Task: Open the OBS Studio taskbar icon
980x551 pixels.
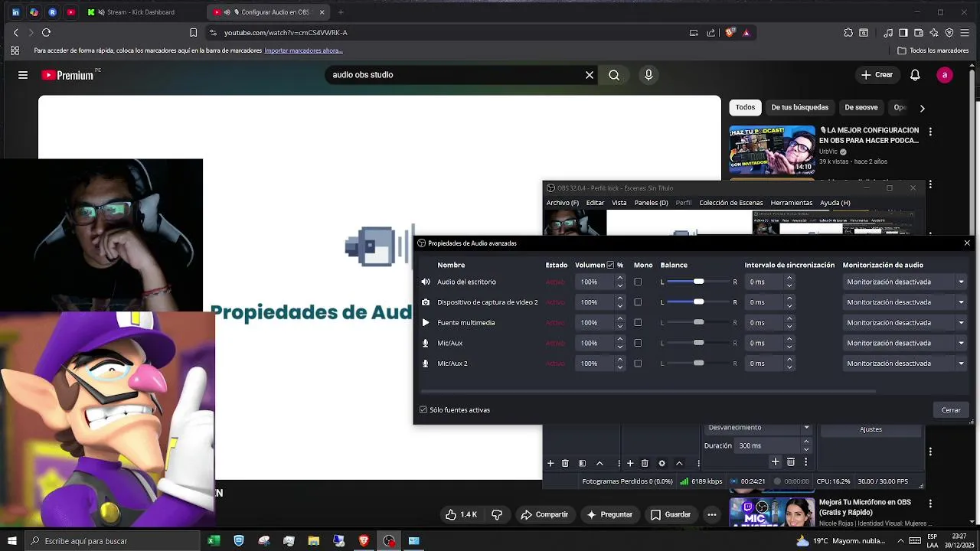Action: [389, 541]
